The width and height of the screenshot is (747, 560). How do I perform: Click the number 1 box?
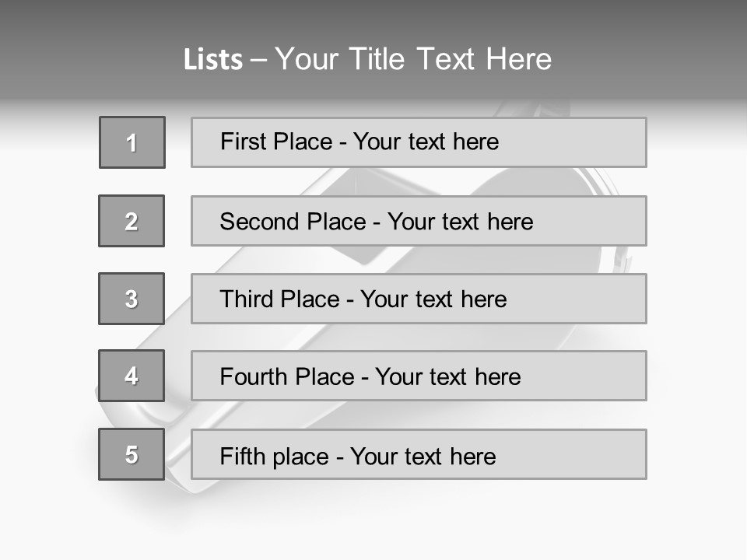click(x=132, y=142)
